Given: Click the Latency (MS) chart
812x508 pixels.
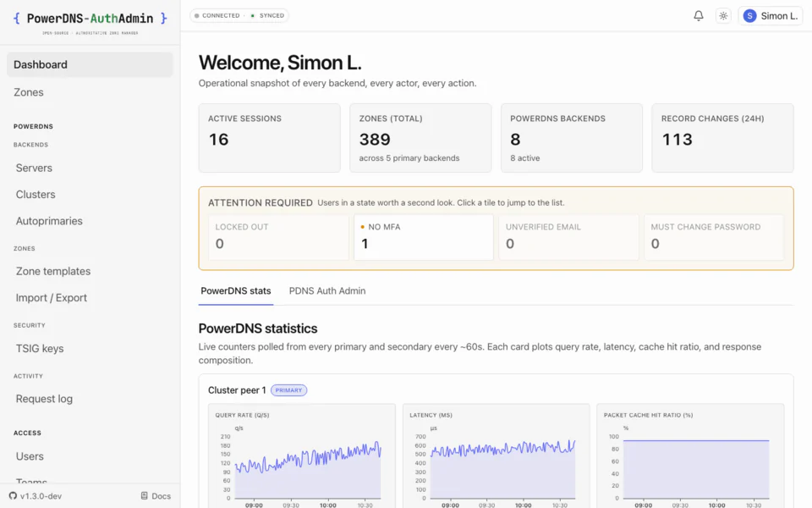Looking at the screenshot, I should tap(497, 457).
